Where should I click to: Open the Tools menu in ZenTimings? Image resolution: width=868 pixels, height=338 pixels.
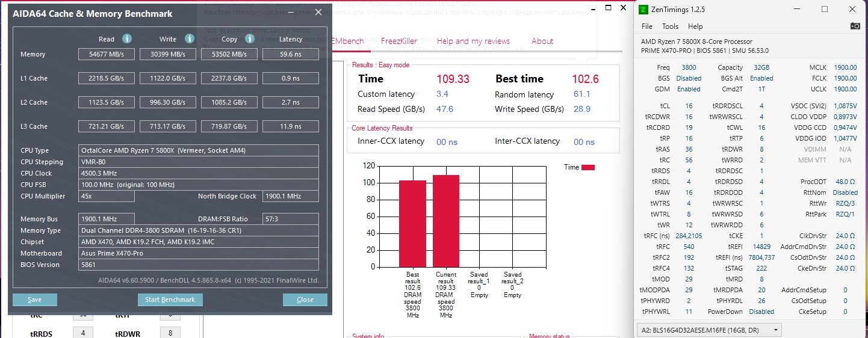tap(670, 26)
